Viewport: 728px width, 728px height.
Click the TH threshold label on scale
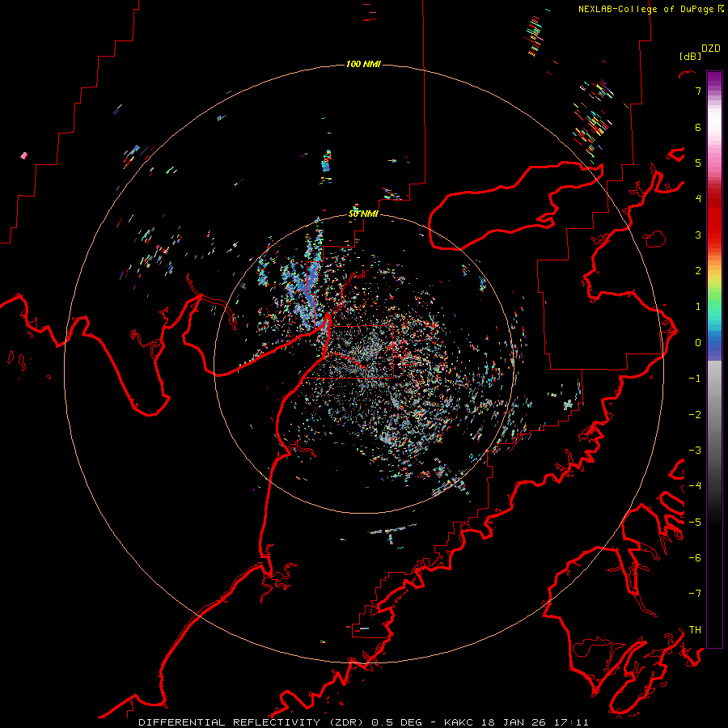pos(695,630)
